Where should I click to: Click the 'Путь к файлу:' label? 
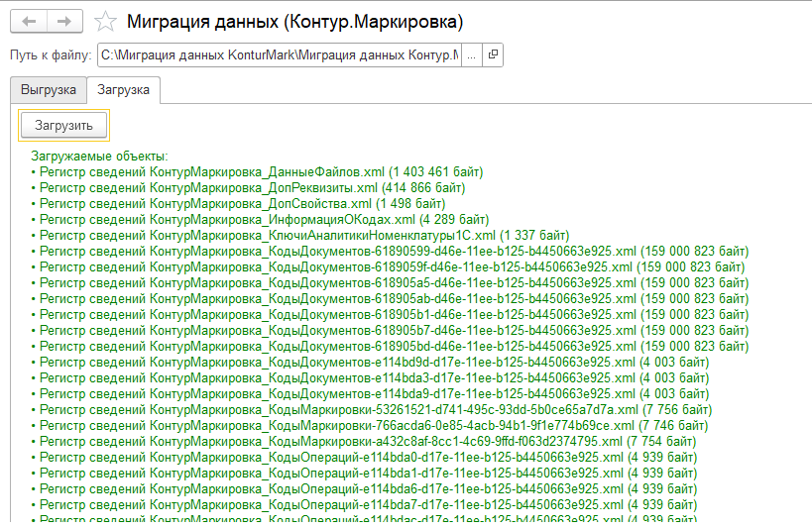51,54
